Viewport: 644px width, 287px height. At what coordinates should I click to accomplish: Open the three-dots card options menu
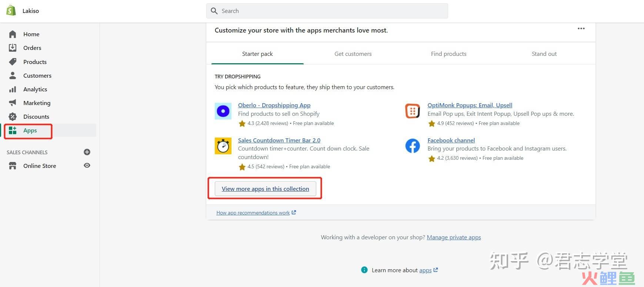click(x=581, y=28)
